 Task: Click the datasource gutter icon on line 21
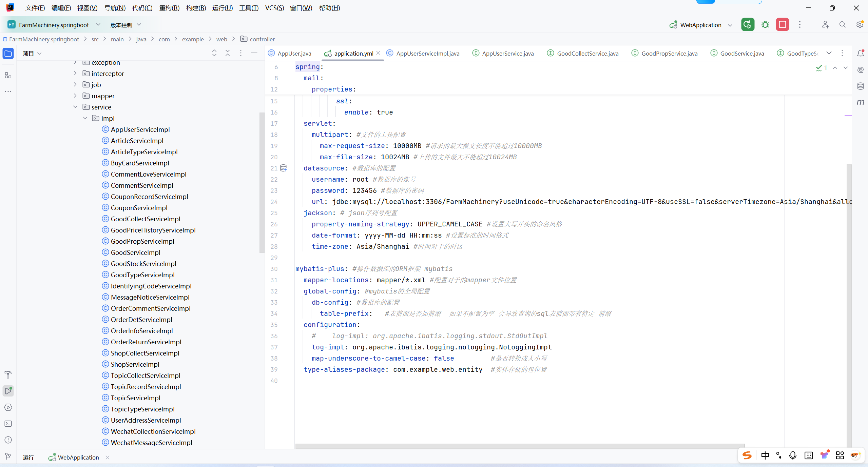click(x=284, y=168)
